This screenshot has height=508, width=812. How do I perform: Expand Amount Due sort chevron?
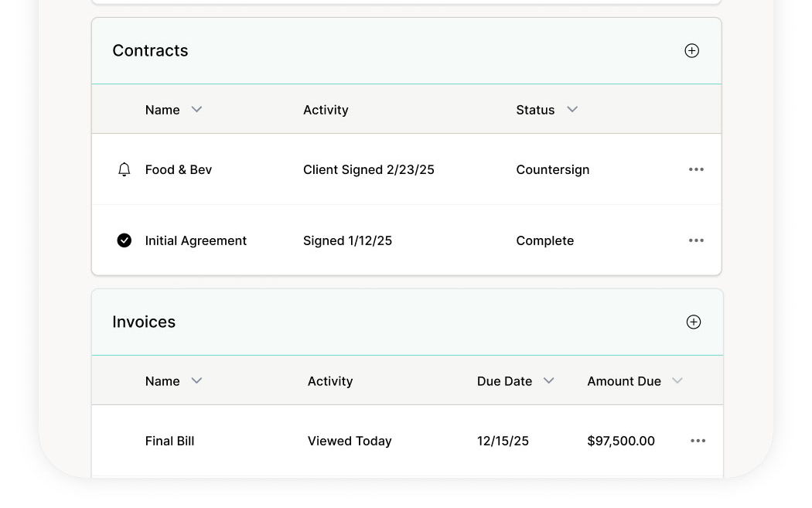[x=677, y=381]
